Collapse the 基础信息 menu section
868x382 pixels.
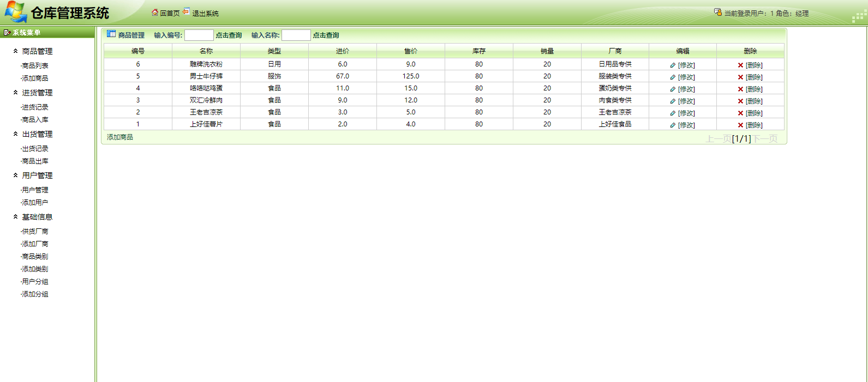[x=15, y=216]
